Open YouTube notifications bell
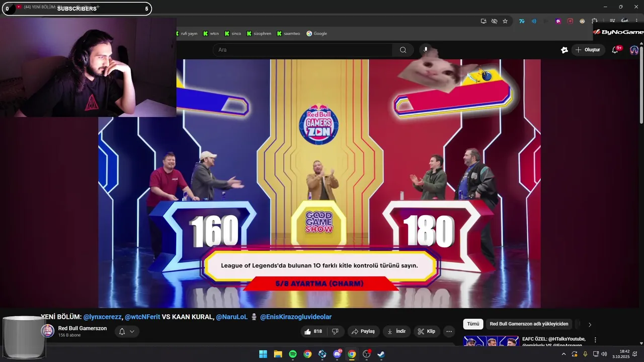The height and width of the screenshot is (362, 644). [x=615, y=50]
